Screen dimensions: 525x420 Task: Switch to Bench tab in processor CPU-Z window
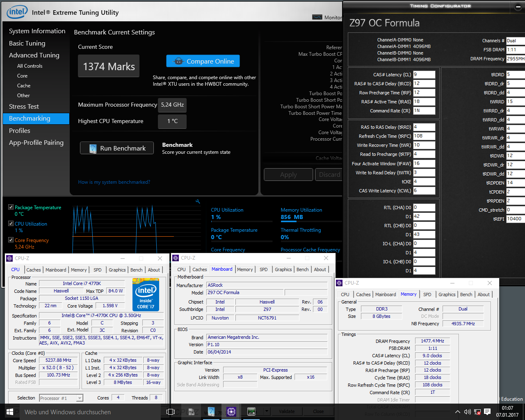click(137, 270)
